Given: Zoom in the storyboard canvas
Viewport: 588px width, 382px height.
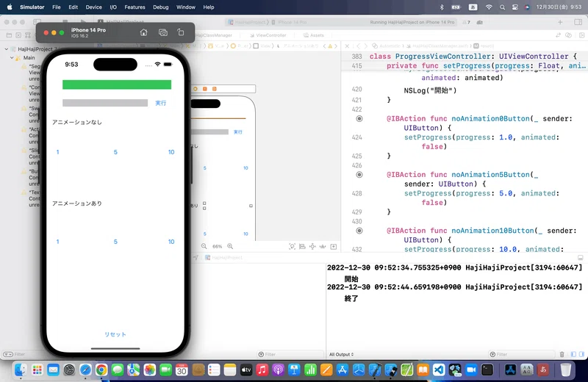Looking at the screenshot, I should point(230,246).
